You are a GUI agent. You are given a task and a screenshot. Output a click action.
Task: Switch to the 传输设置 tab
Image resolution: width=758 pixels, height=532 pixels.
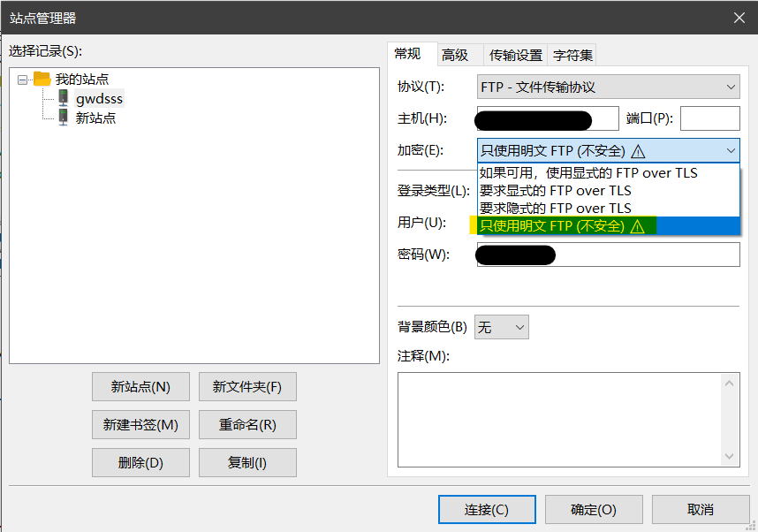coord(514,54)
